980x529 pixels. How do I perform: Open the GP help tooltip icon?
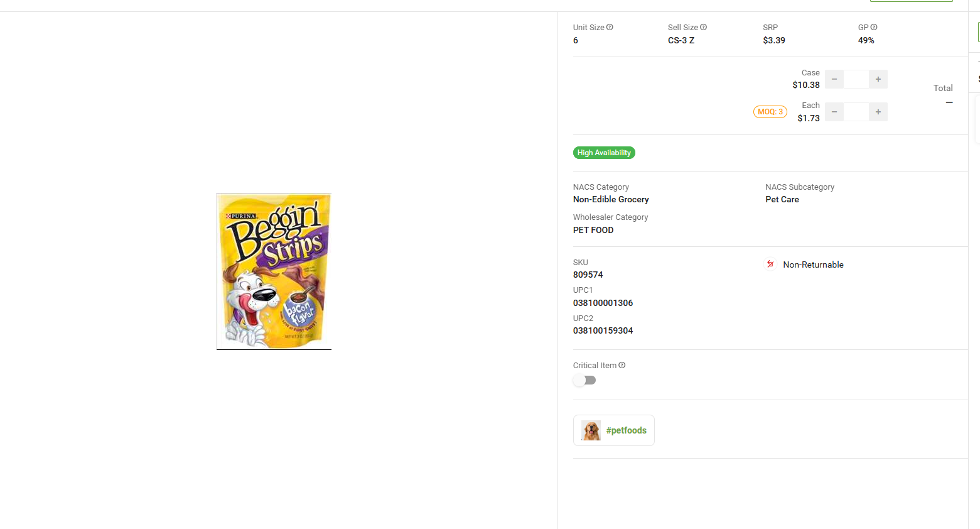pos(874,27)
